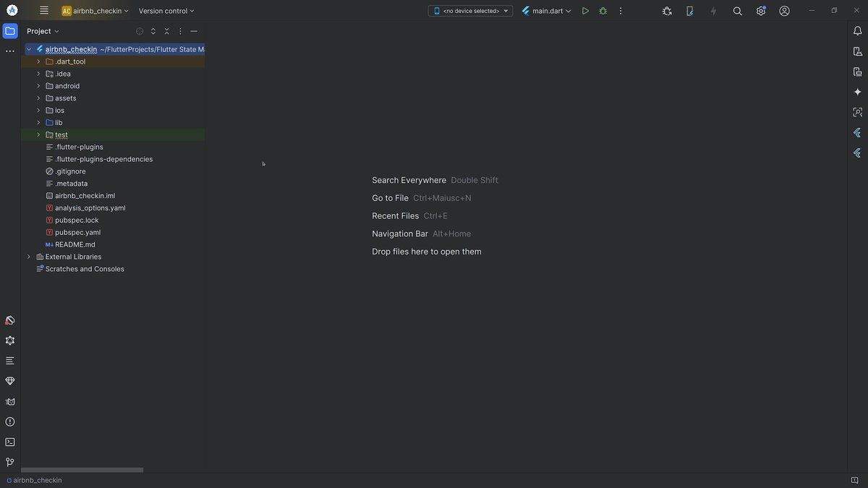Viewport: 868px width, 488px height.
Task: Start debugging with the green bug icon
Action: (603, 11)
